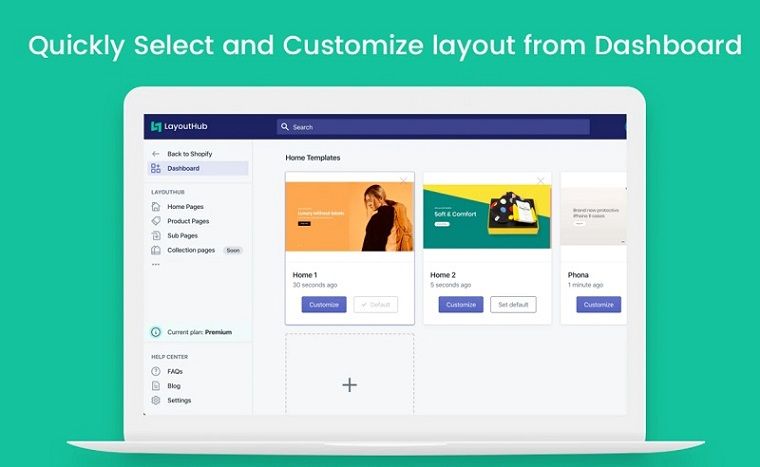Click the Soon badge by Collection pages
Viewport: 760px width, 467px height.
233,251
